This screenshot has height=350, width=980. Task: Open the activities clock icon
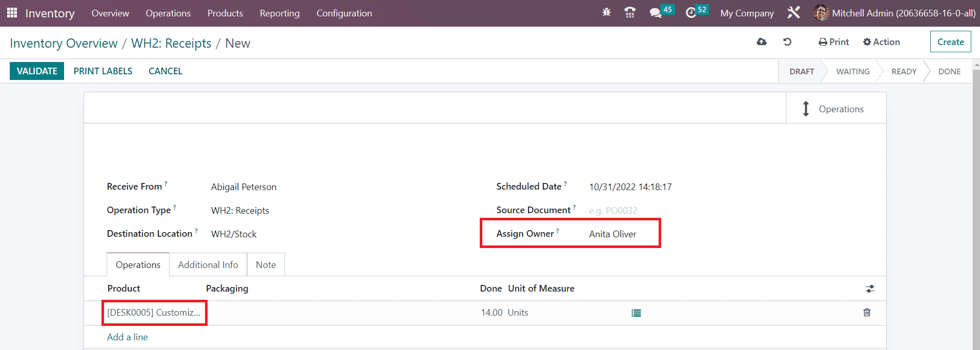[691, 13]
